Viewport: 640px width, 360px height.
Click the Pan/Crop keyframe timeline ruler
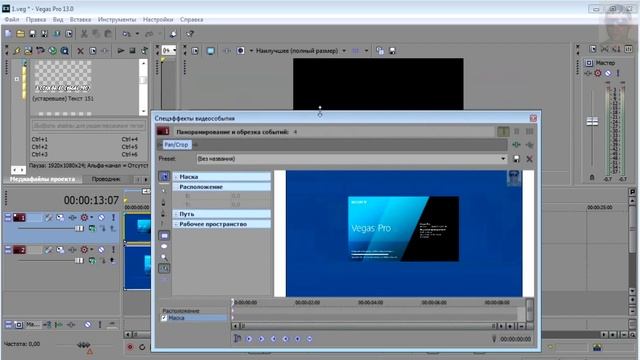point(378,302)
